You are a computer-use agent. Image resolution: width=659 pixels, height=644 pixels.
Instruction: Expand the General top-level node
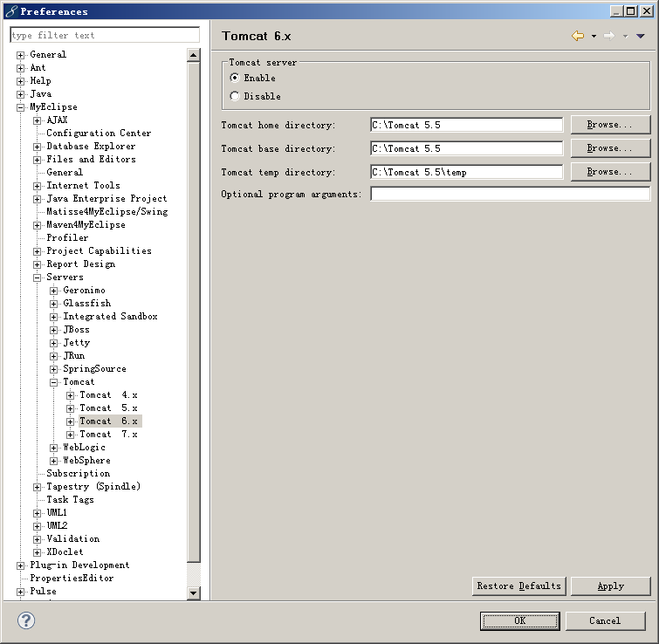click(20, 55)
